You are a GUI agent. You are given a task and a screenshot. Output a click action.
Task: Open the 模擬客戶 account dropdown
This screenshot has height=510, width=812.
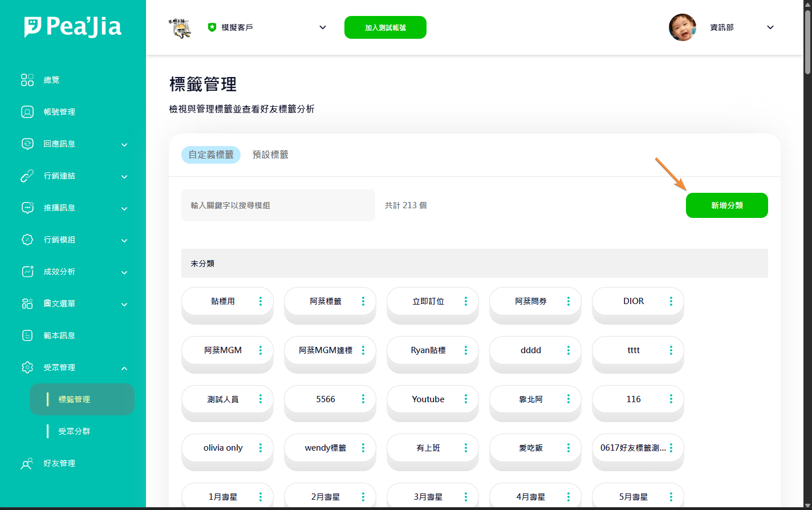click(322, 27)
